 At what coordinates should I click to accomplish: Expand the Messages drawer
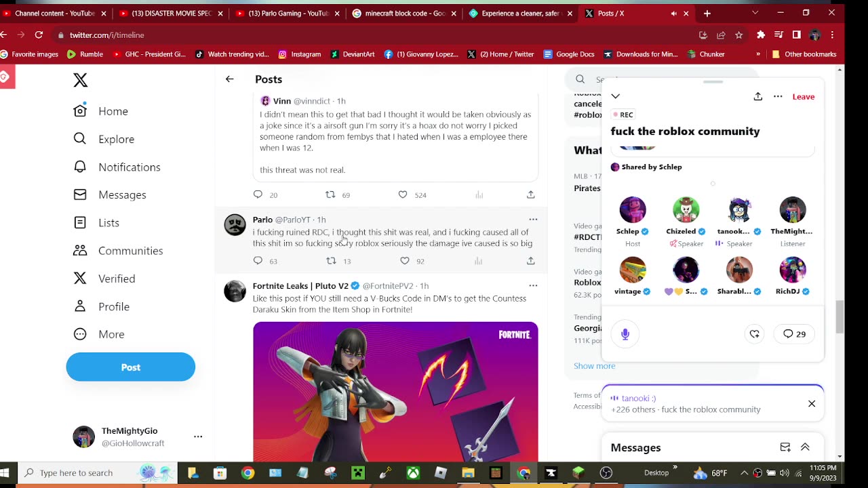[x=805, y=447]
